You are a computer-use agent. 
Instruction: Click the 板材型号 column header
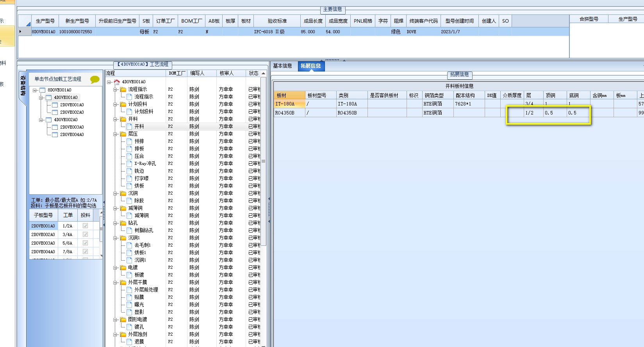point(321,95)
